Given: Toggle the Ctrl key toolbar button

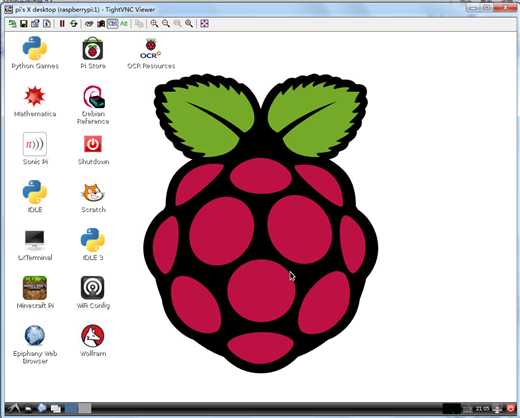Looking at the screenshot, I should point(113,23).
